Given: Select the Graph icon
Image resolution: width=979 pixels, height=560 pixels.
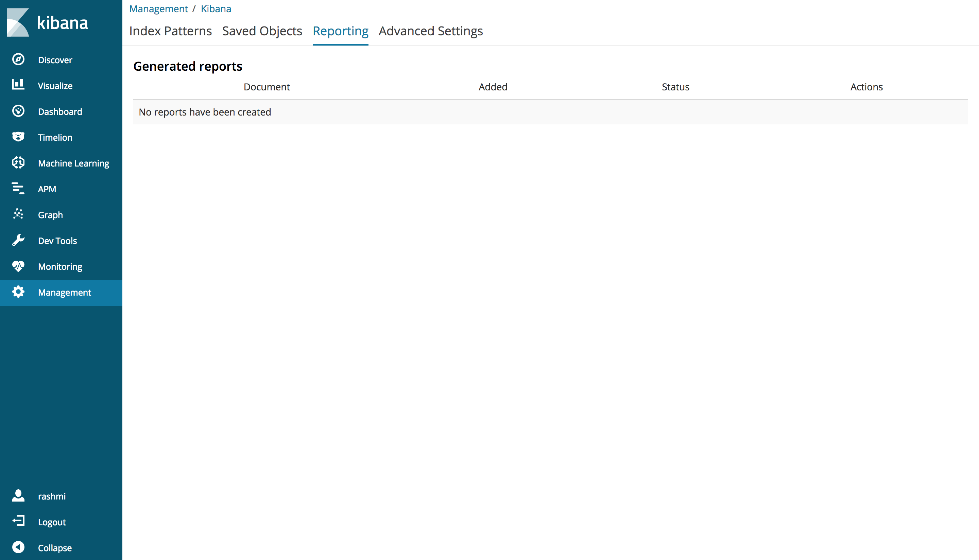Looking at the screenshot, I should [x=18, y=215].
